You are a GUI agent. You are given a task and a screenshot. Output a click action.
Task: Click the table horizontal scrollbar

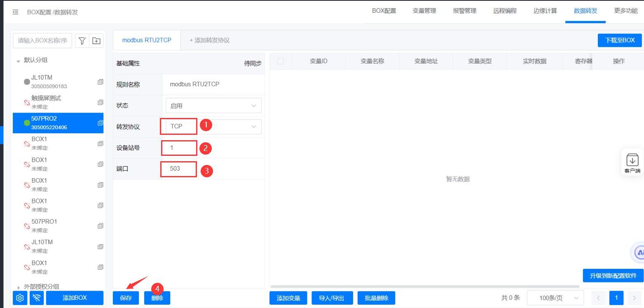(x=425, y=286)
